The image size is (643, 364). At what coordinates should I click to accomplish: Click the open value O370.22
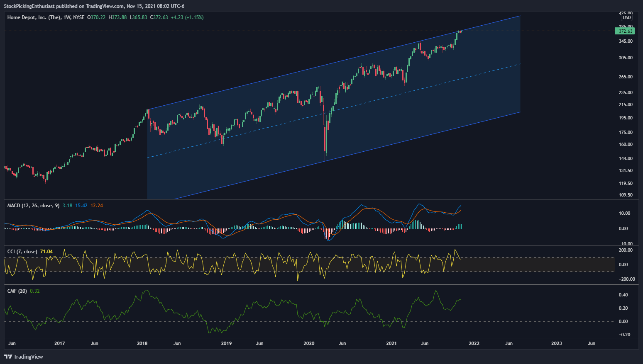pyautogui.click(x=96, y=17)
